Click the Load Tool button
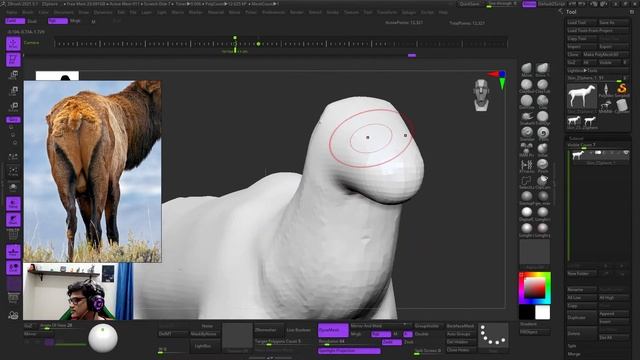 [582, 23]
